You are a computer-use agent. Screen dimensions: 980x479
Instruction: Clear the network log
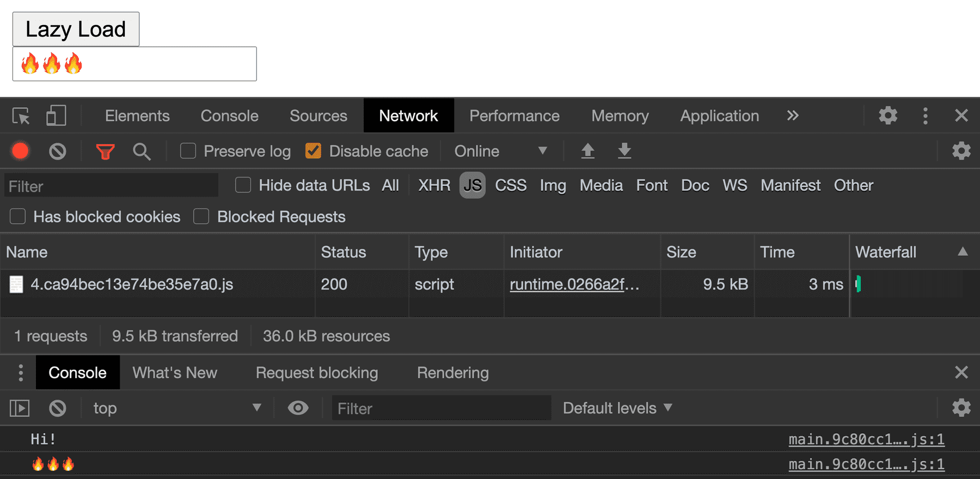tap(58, 151)
